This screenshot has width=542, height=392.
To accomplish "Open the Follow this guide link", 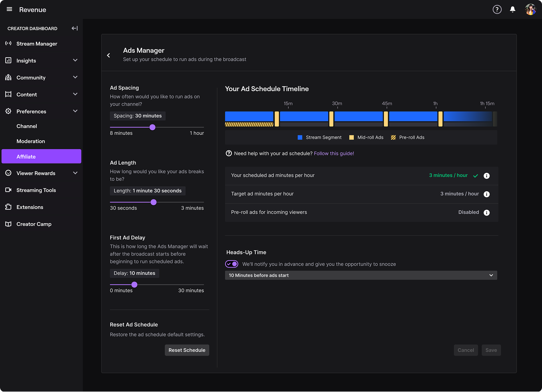I will [334, 153].
